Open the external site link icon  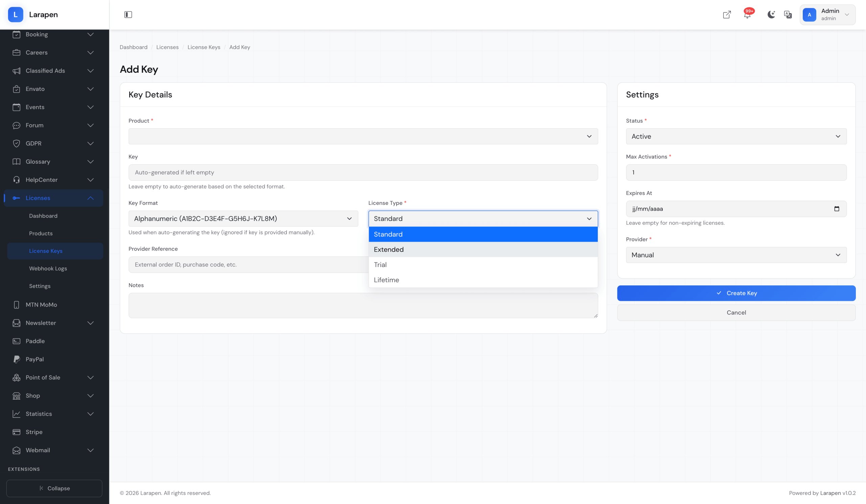click(x=727, y=15)
